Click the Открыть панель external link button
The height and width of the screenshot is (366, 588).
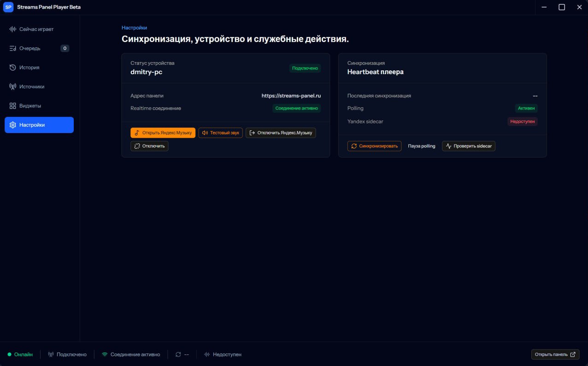(555, 354)
